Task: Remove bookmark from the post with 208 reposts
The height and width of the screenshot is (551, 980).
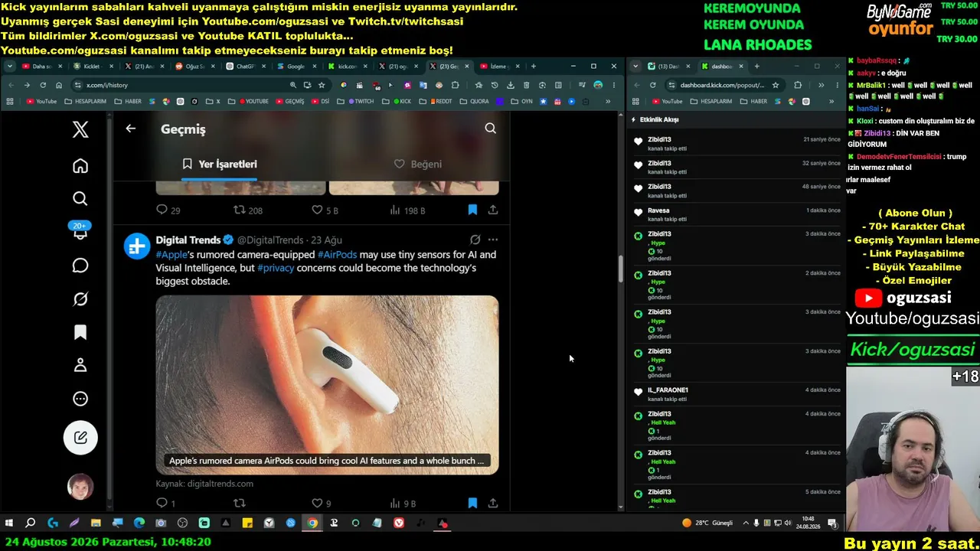Action: click(472, 210)
